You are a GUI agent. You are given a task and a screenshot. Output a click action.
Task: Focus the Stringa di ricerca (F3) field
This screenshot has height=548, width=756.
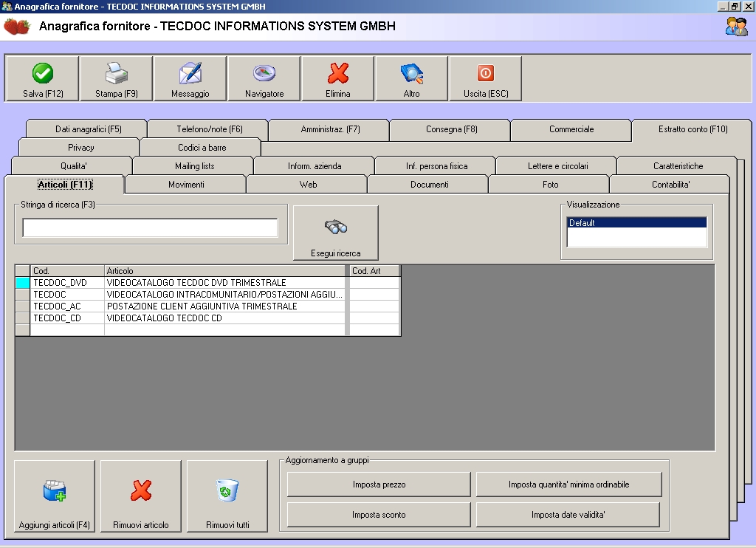(150, 227)
